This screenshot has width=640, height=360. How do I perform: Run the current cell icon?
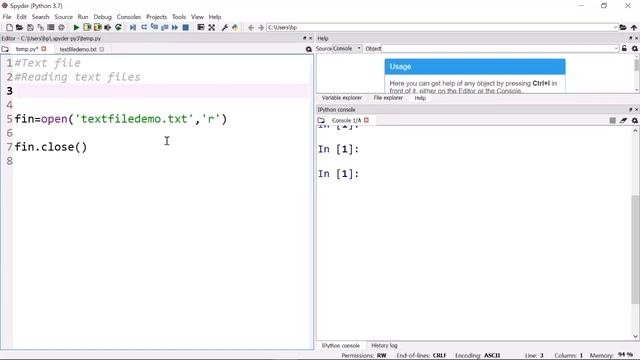(87, 27)
